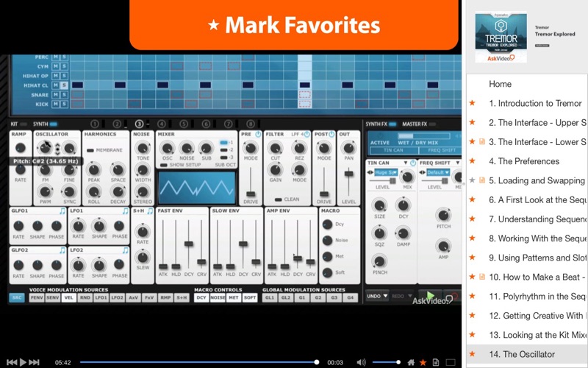Skip to the next video
Screen dimensions: 588x368
34,362
